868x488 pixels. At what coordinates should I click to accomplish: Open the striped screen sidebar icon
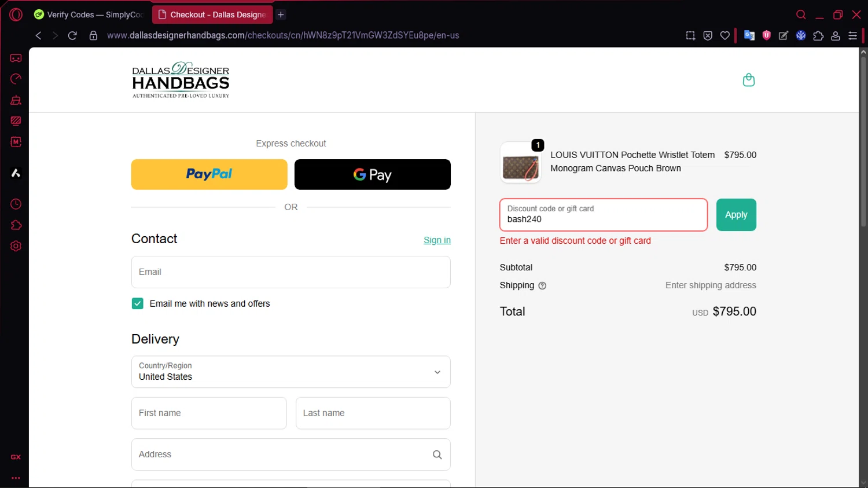(x=16, y=121)
